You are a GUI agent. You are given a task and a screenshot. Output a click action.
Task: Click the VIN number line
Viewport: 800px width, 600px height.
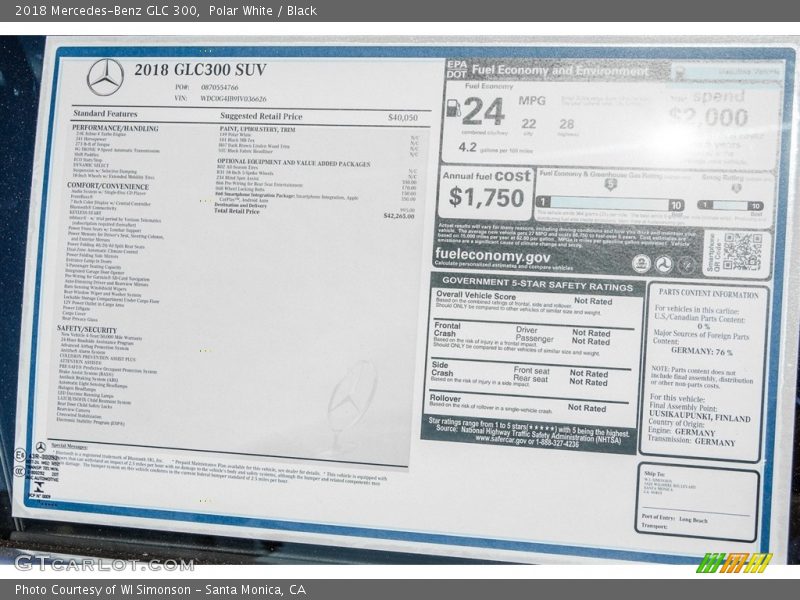pos(220,98)
